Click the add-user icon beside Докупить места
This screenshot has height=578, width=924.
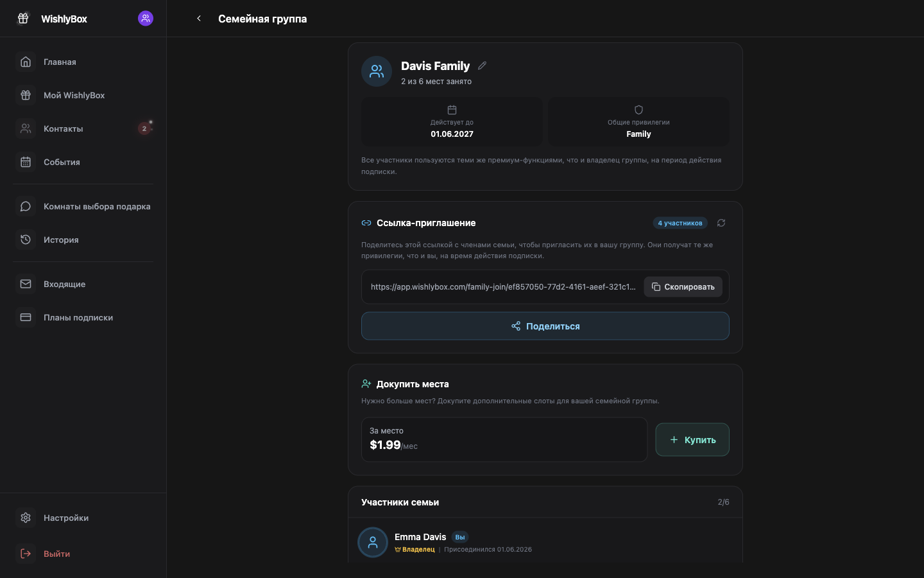[x=366, y=384]
